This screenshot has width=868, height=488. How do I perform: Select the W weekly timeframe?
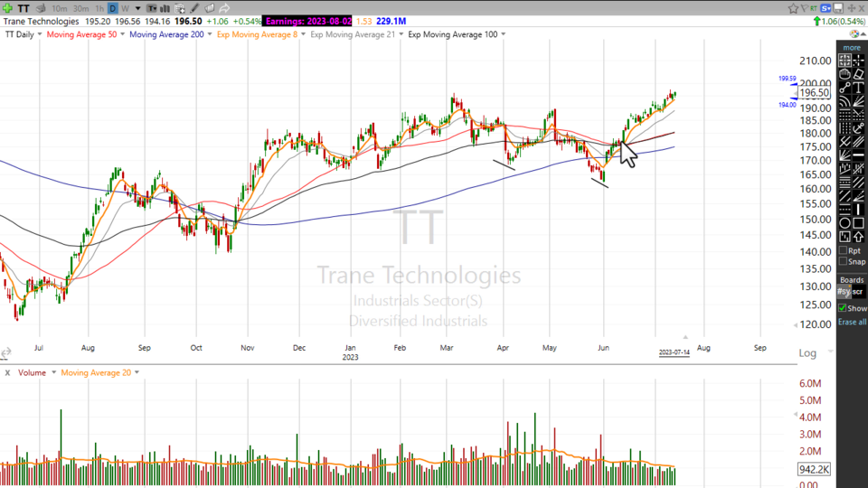pos(125,8)
